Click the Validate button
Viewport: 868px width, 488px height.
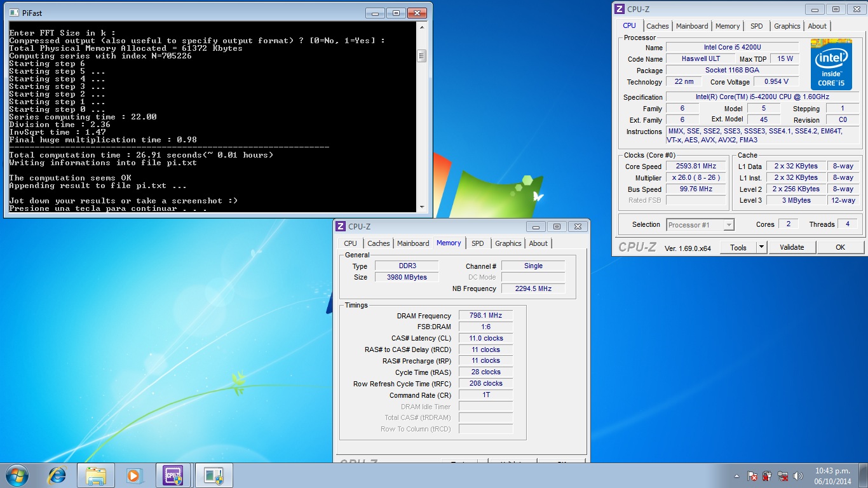(x=792, y=247)
